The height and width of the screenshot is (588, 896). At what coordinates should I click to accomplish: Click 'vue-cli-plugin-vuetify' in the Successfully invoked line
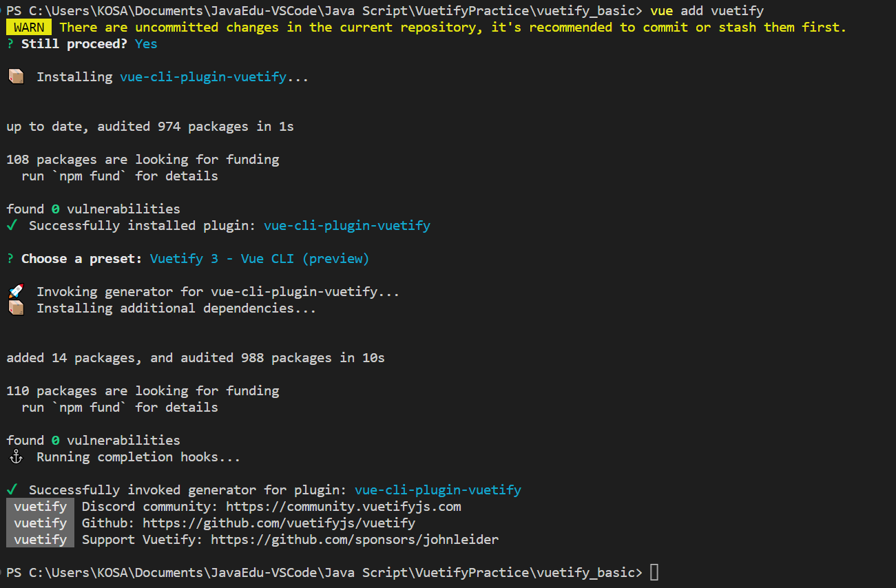click(x=438, y=490)
